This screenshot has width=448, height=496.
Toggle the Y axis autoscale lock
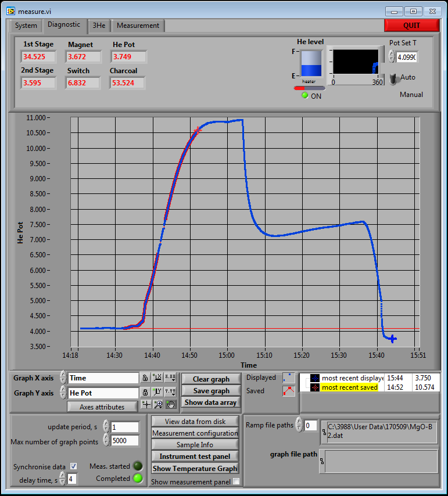pyautogui.click(x=145, y=392)
